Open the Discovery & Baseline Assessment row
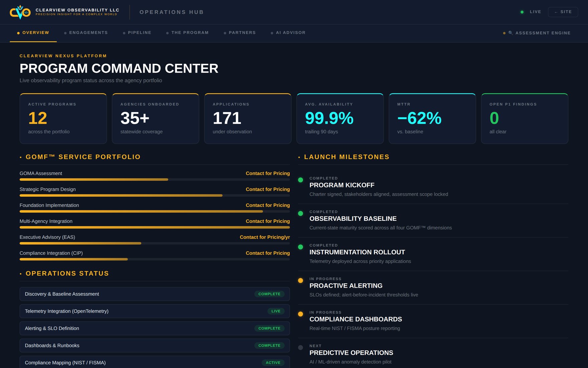This screenshot has height=368, width=588. 155,294
